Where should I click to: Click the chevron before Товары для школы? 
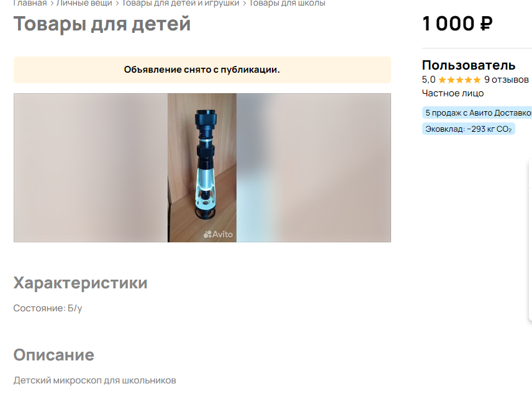[245, 3]
